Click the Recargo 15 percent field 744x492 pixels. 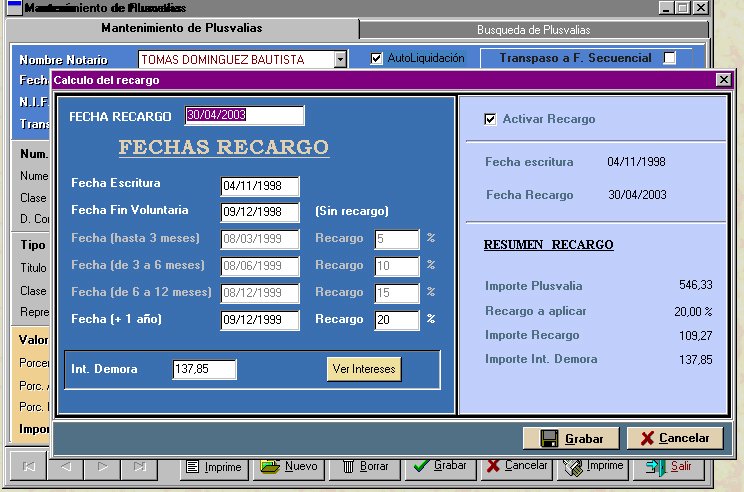(397, 293)
